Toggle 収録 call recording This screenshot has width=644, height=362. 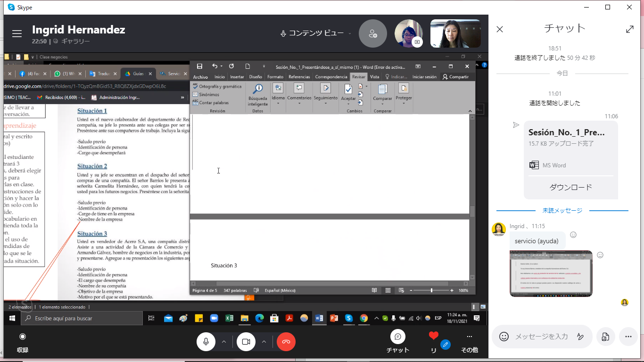pyautogui.click(x=22, y=342)
